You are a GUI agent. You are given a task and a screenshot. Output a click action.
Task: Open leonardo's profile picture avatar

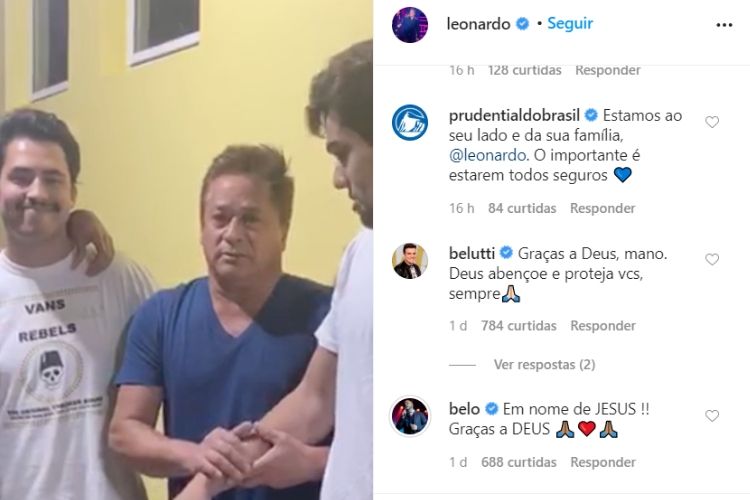[409, 25]
